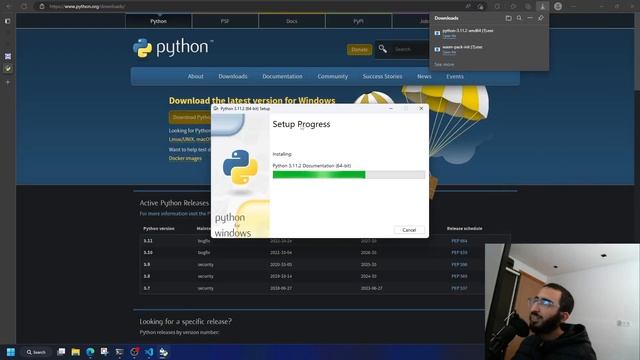
Task: Select the Python top site tab
Action: click(158, 21)
